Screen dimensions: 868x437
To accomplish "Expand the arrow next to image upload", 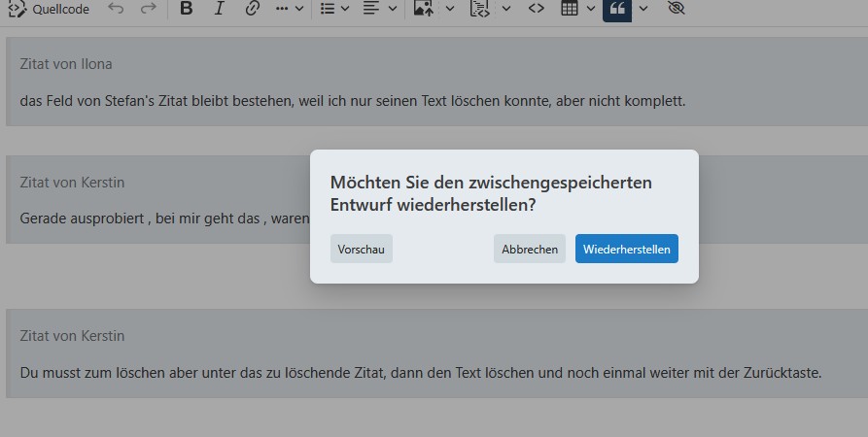I will click(x=450, y=9).
